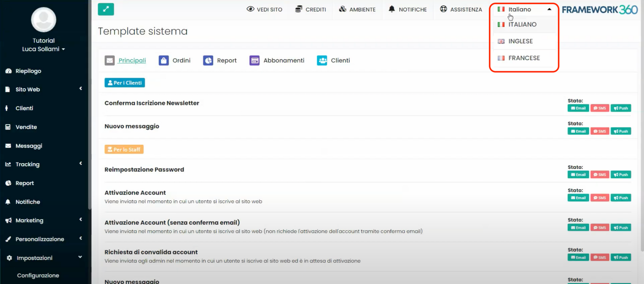Screen dimensions: 644x284
Task: Click the Messaggi envelope icon in sidebar
Action: [x=8, y=146]
